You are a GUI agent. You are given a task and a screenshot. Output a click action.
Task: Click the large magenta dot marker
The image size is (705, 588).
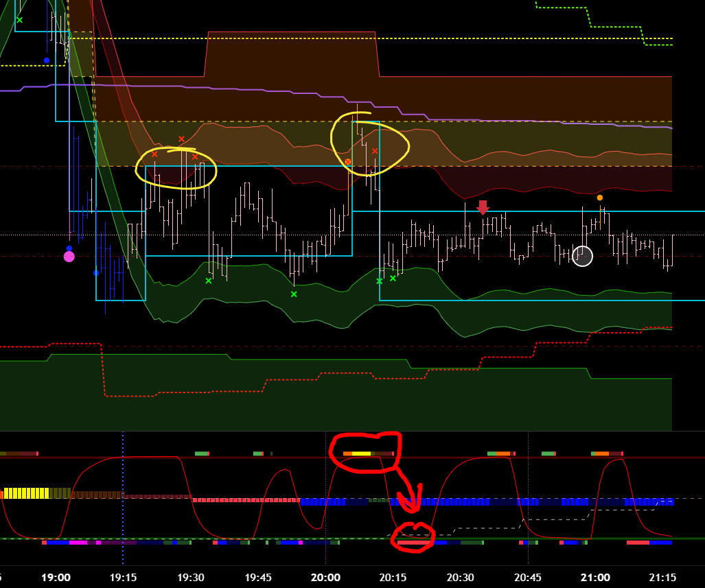point(69,257)
